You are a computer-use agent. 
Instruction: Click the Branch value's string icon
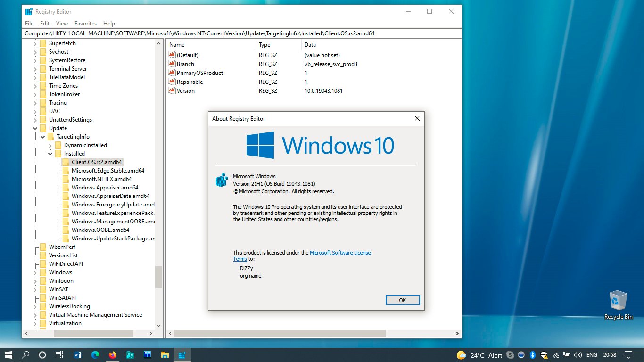(x=172, y=64)
